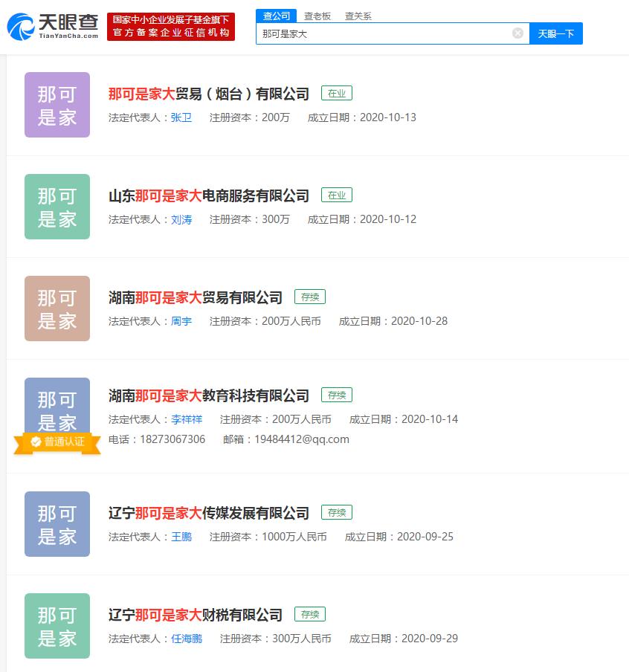629x672 pixels.
Task: Open 湖南那可是家大贸易有限公司 company page
Action: (x=195, y=297)
